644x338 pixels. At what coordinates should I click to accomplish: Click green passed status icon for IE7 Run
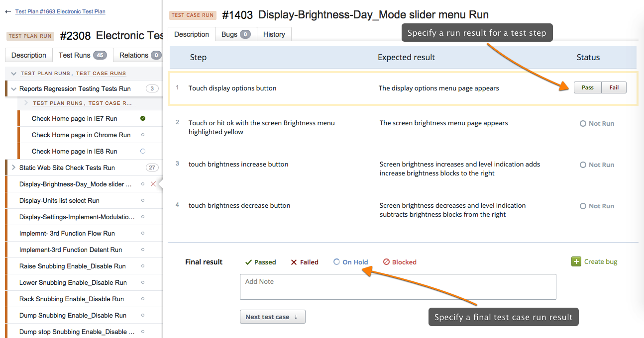143,118
